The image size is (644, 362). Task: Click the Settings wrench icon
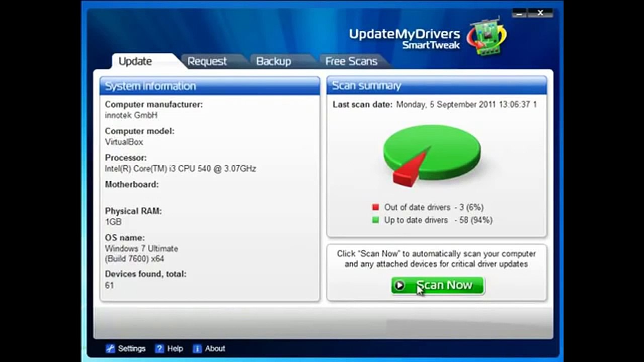pos(110,348)
